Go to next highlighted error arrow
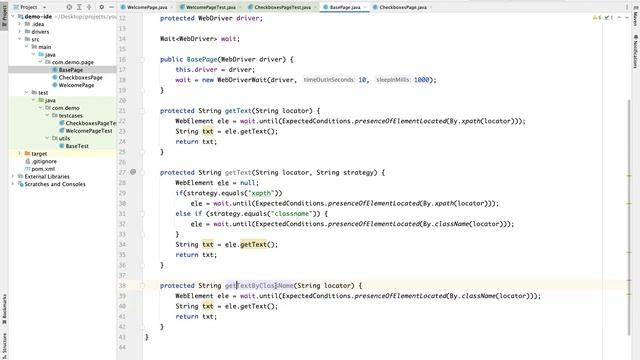Screen dimensions: 640x360 pos(627,18)
